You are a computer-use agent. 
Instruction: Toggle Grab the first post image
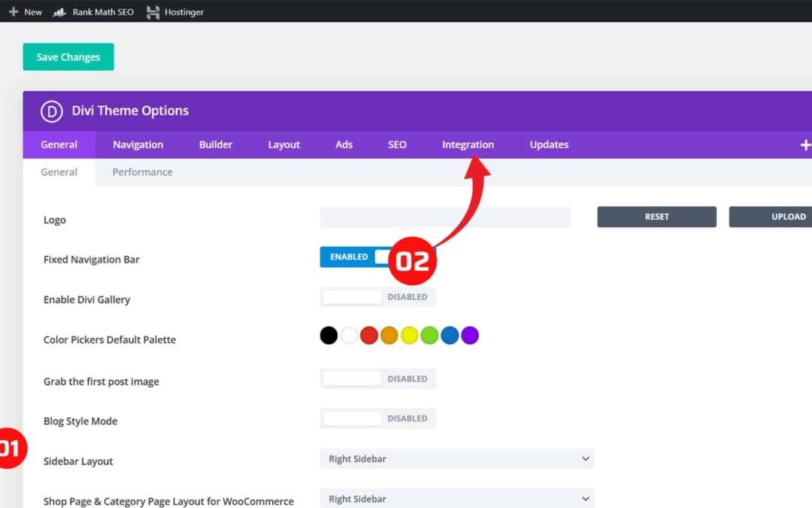[378, 379]
